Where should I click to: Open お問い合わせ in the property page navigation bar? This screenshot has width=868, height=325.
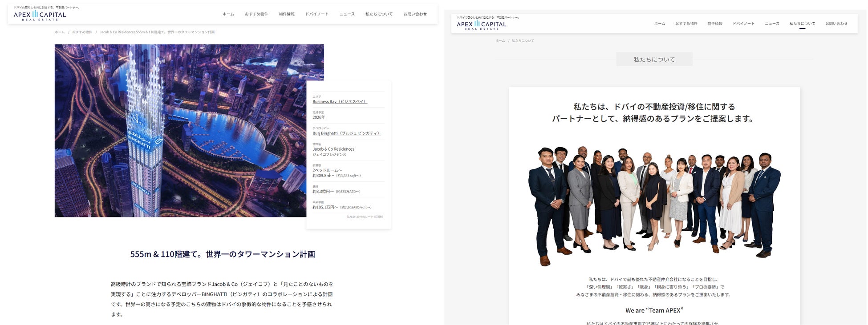coord(415,14)
